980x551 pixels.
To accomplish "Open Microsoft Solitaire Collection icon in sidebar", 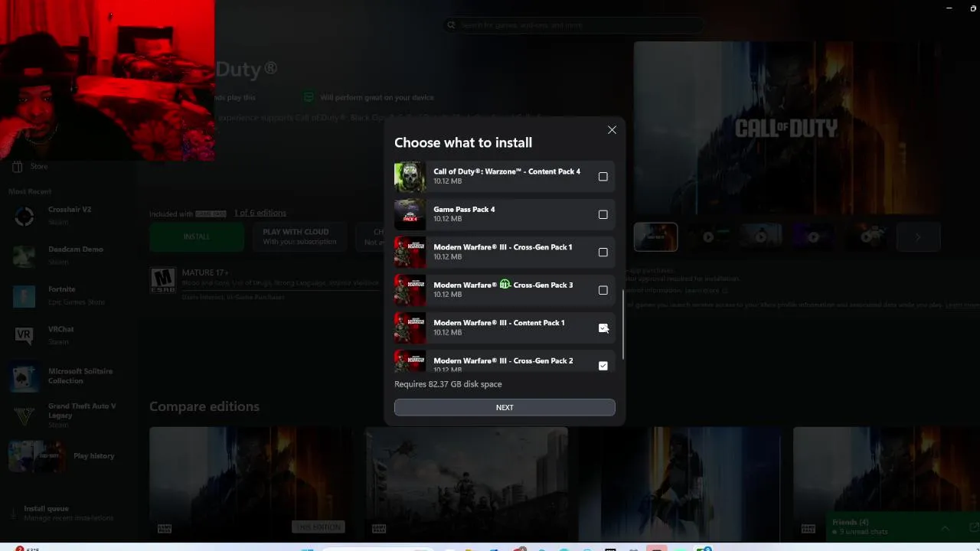I will coord(24,377).
